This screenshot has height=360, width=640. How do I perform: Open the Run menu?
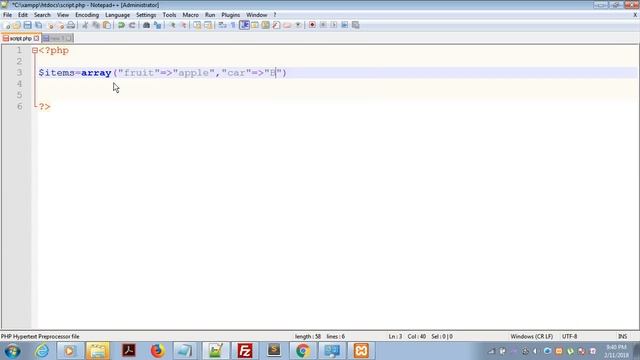pyautogui.click(x=210, y=15)
